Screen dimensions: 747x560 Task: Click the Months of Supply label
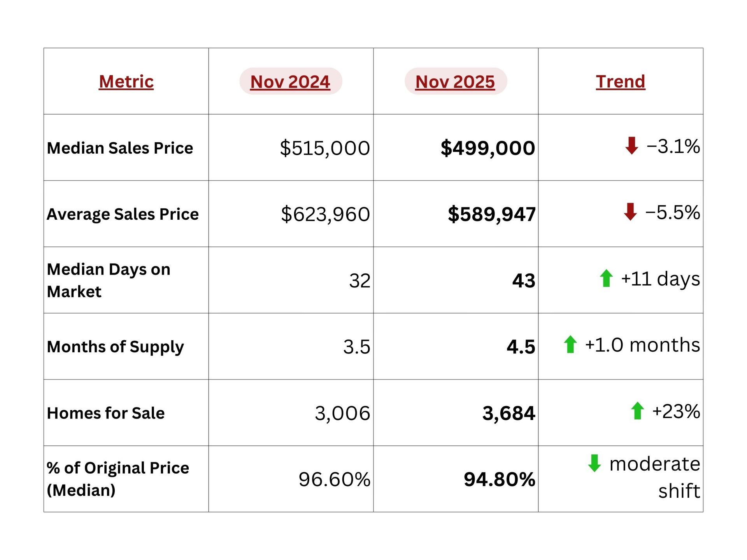pyautogui.click(x=115, y=347)
